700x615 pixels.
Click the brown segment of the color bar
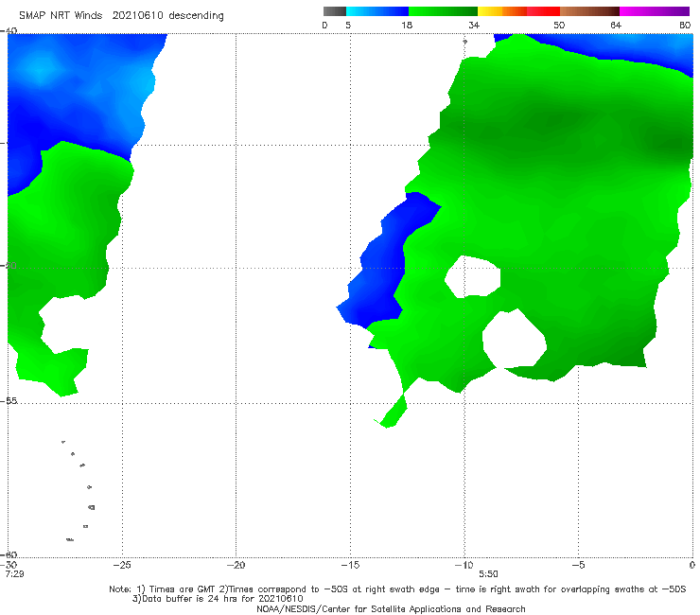(x=589, y=11)
